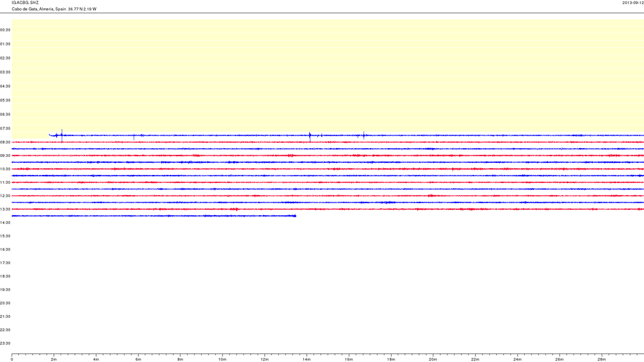Viewport: 644px width, 362px height.
Task: Click the 16m axis label
Action: [x=349, y=359]
